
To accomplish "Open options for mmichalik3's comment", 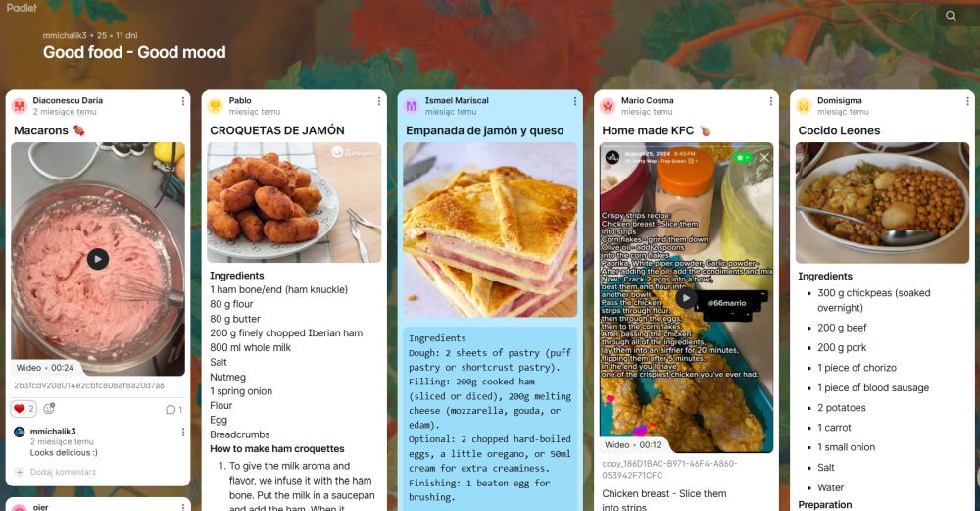I will [182, 433].
